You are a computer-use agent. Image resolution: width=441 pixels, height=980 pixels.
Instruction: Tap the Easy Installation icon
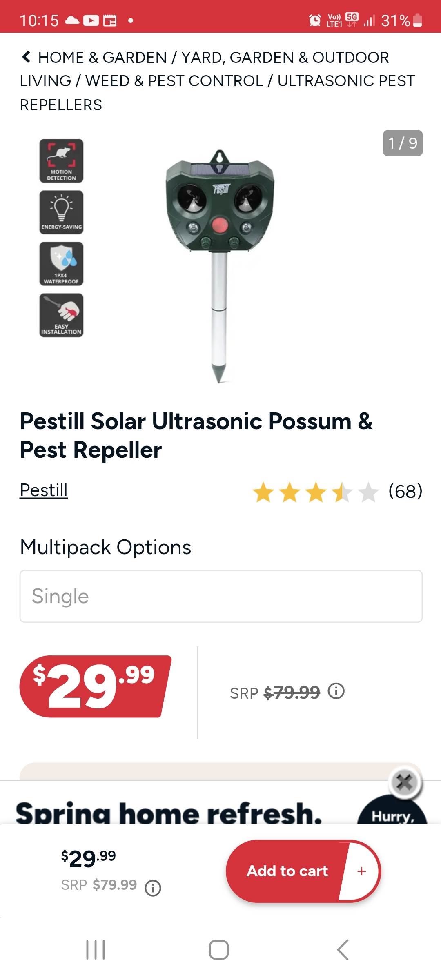tap(61, 315)
